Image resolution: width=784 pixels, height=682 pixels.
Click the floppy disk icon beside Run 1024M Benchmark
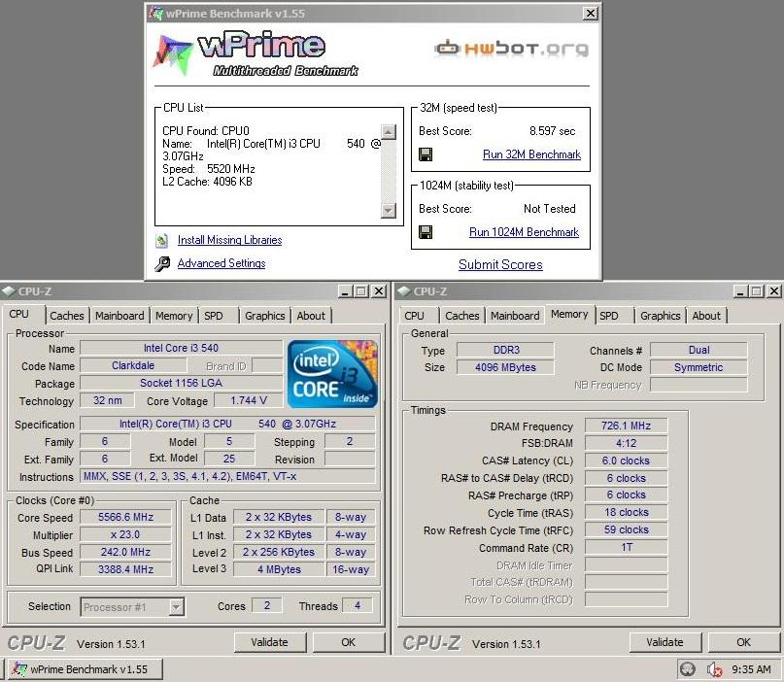(426, 232)
